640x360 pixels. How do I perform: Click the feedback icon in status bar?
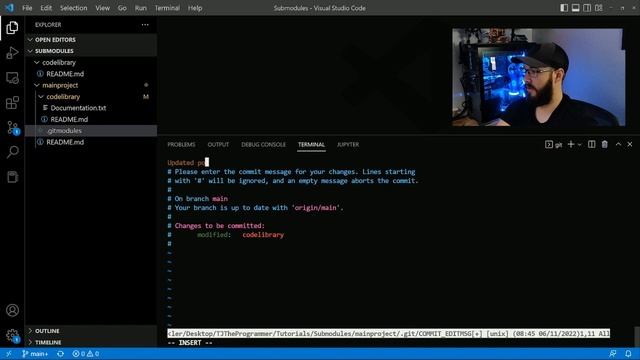pyautogui.click(x=613, y=353)
